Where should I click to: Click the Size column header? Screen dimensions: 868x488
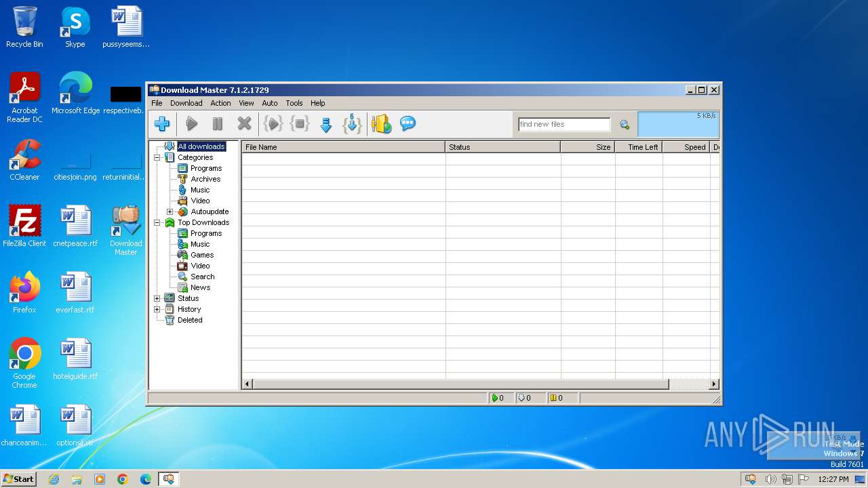[587, 147]
